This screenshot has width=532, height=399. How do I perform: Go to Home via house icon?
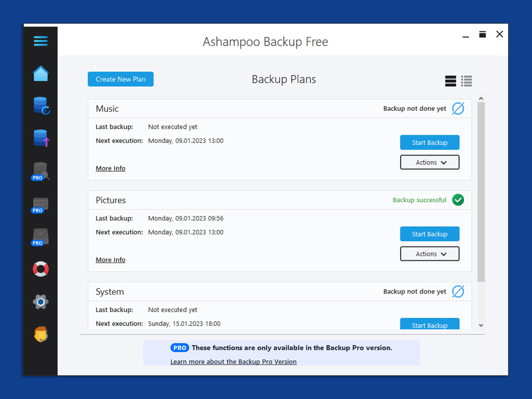(41, 74)
